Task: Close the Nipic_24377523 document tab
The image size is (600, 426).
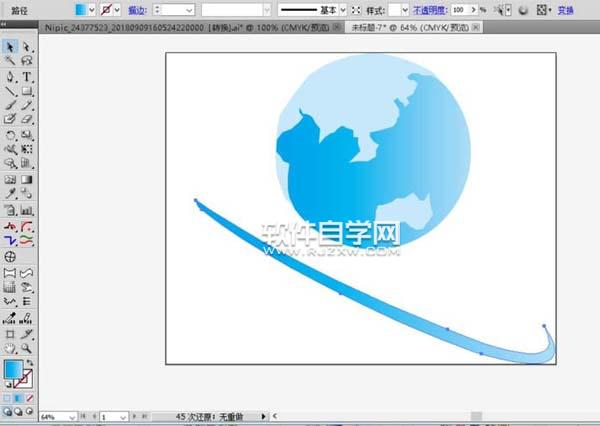Action: pos(337,27)
